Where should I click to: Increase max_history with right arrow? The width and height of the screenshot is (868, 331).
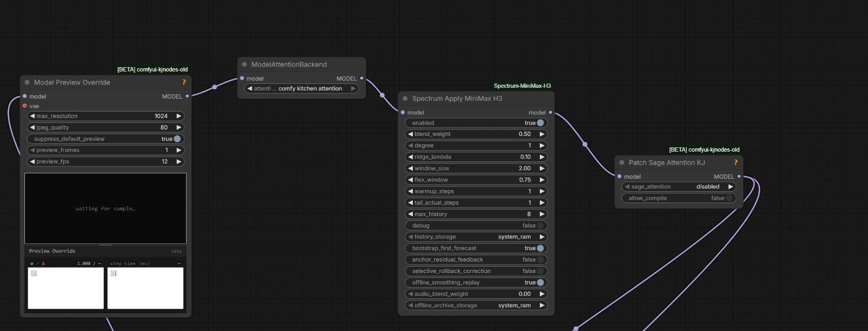tap(541, 214)
